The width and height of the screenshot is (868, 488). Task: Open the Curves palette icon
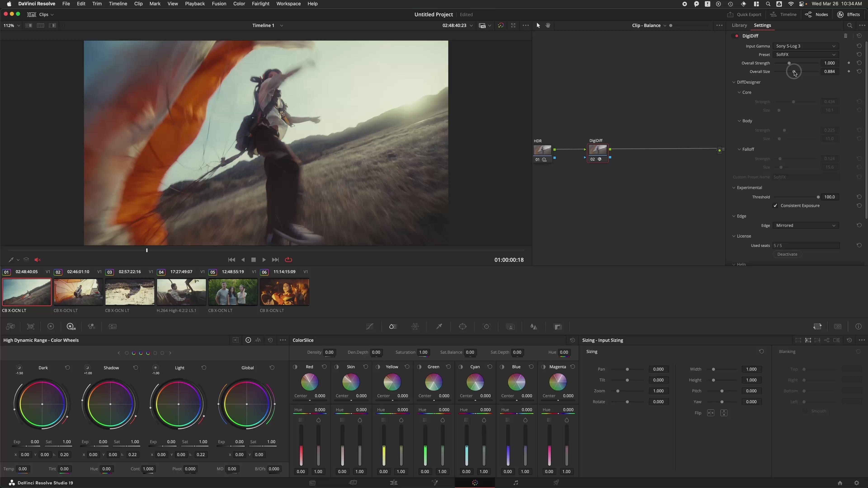370,326
